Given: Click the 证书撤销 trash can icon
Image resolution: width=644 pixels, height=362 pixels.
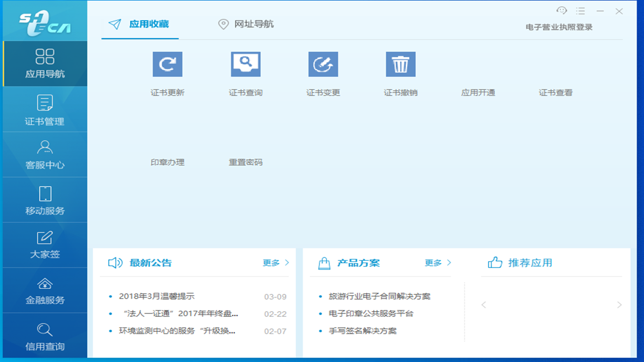Looking at the screenshot, I should [400, 64].
